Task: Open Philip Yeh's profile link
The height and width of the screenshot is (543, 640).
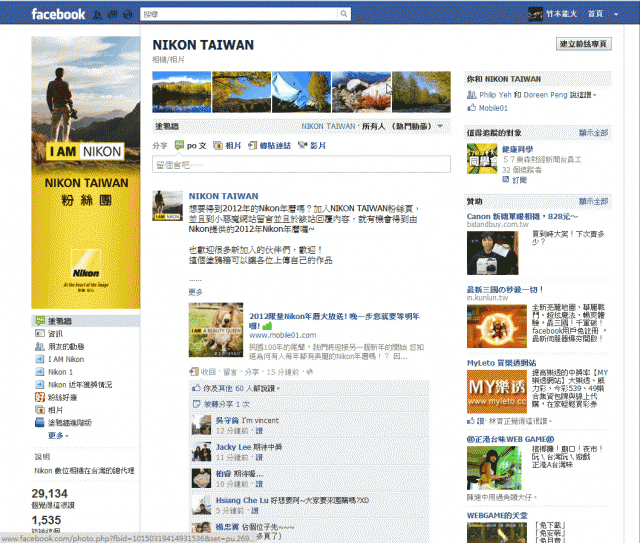Action: (x=495, y=95)
